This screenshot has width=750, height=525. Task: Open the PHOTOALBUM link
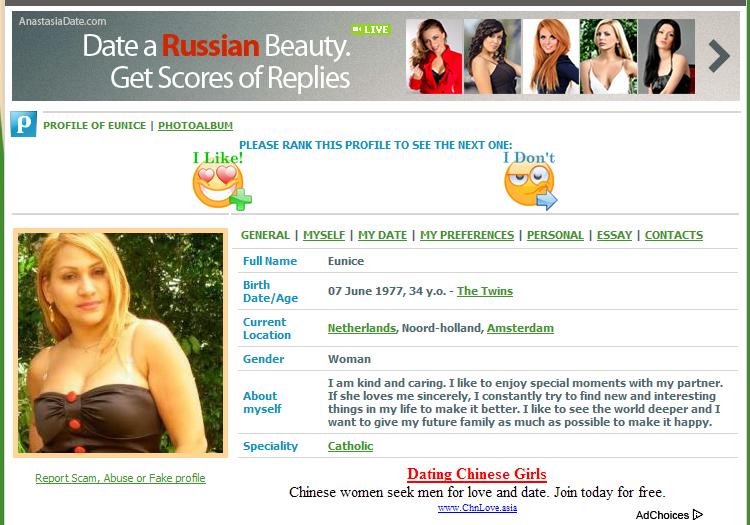coord(195,125)
